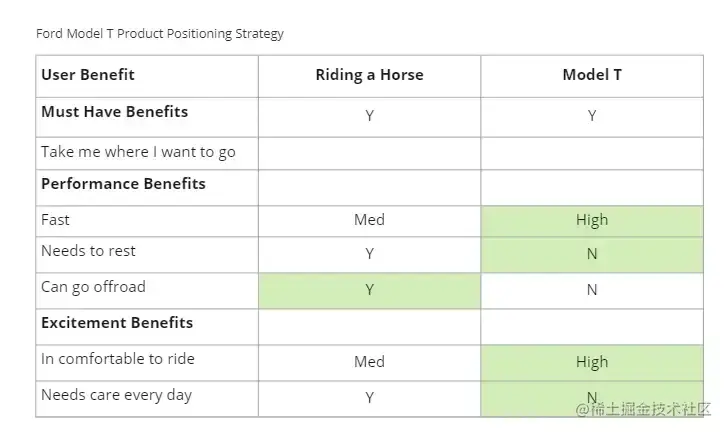
Task: Click the "In comfortable to ride" row label
Action: pos(118,359)
